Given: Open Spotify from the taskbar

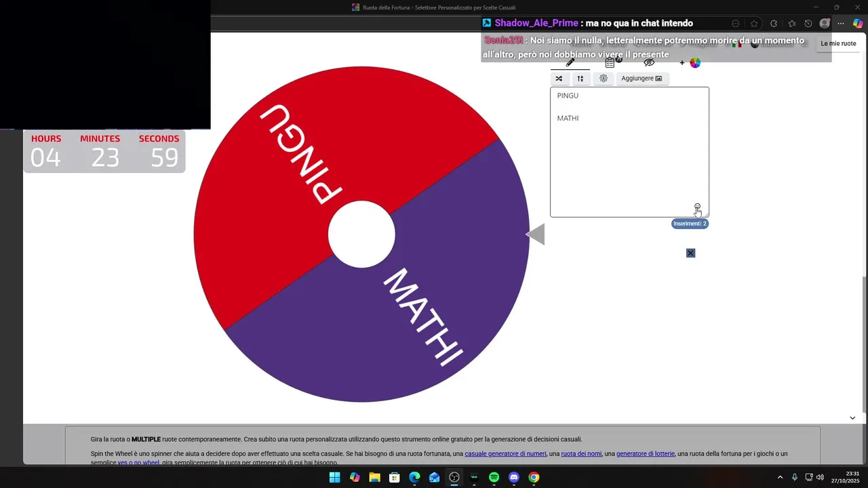Looking at the screenshot, I should 494,477.
